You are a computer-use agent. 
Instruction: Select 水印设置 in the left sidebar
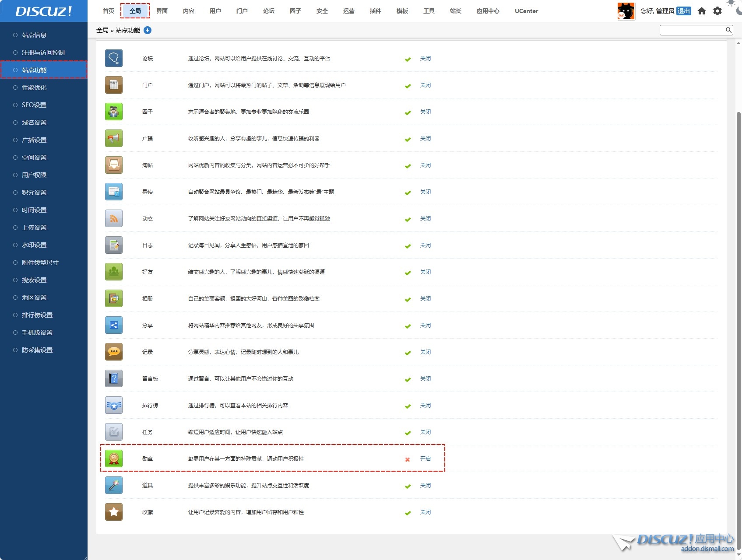point(34,245)
